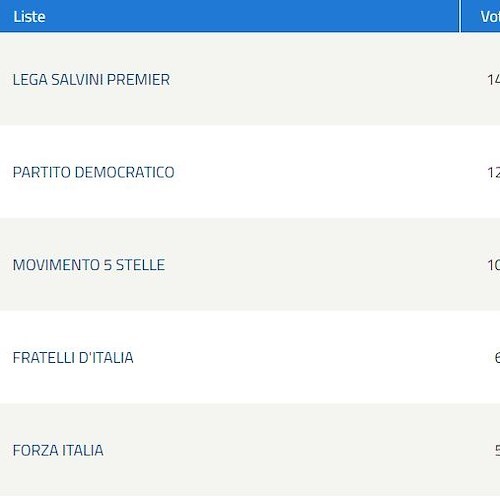This screenshot has width=500, height=500.
Task: Click the Liste column header
Action: pyautogui.click(x=29, y=16)
